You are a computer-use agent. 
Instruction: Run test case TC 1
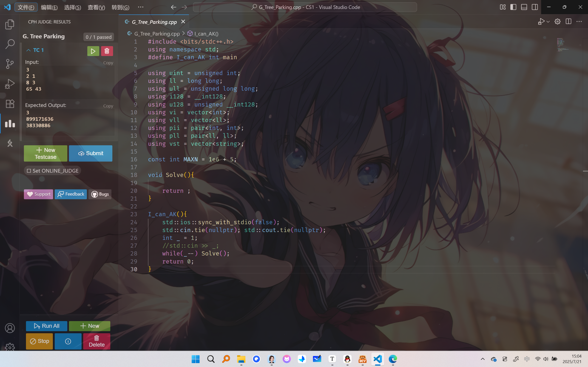pos(93,51)
